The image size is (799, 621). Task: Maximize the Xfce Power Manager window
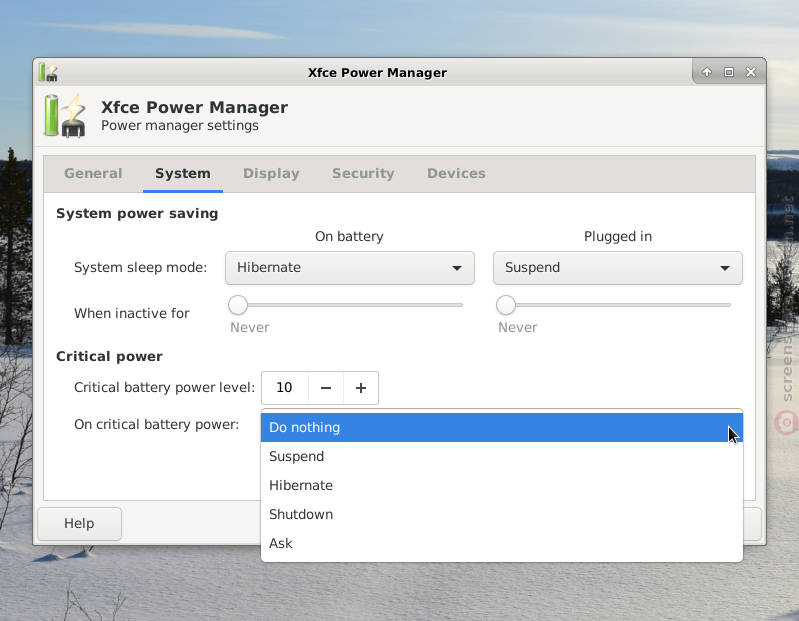click(729, 72)
